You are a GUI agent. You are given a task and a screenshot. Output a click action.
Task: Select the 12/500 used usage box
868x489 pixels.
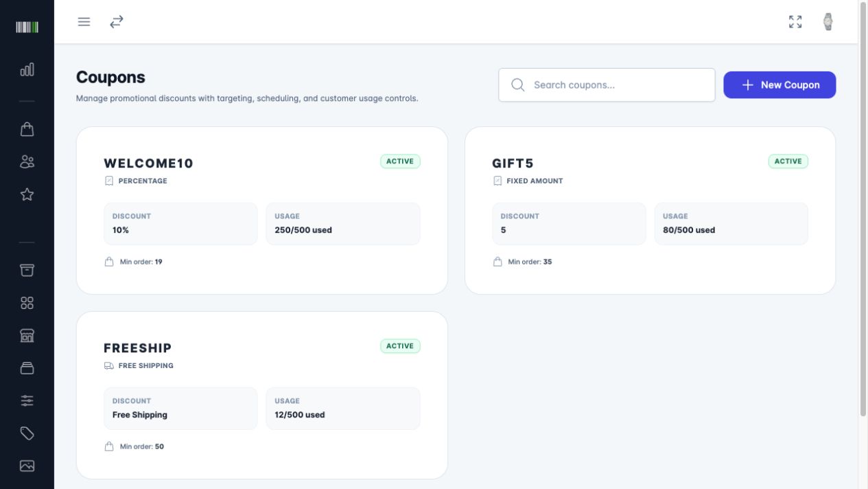(x=343, y=409)
